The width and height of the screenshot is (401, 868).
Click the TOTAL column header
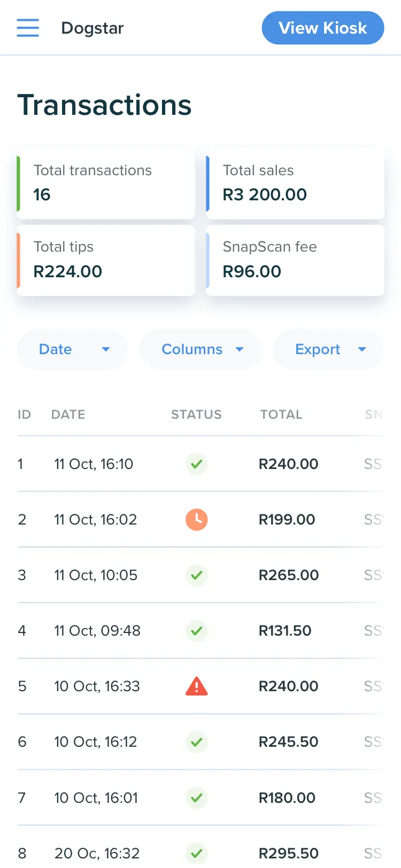[281, 415]
